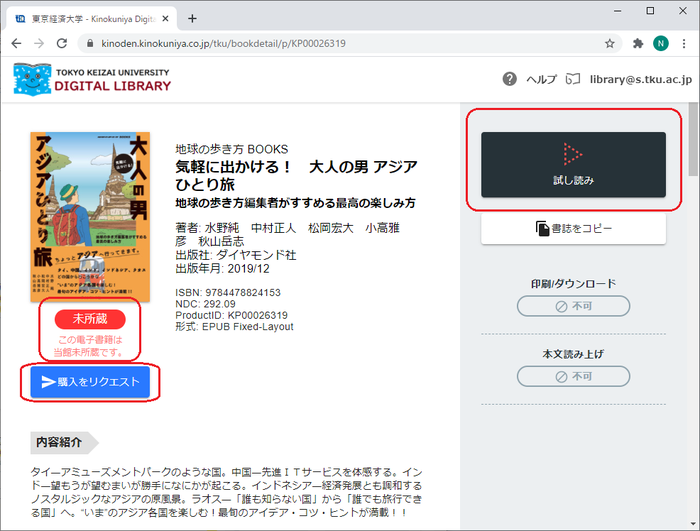
Task: Open a new browser tab with plus
Action: point(192,18)
